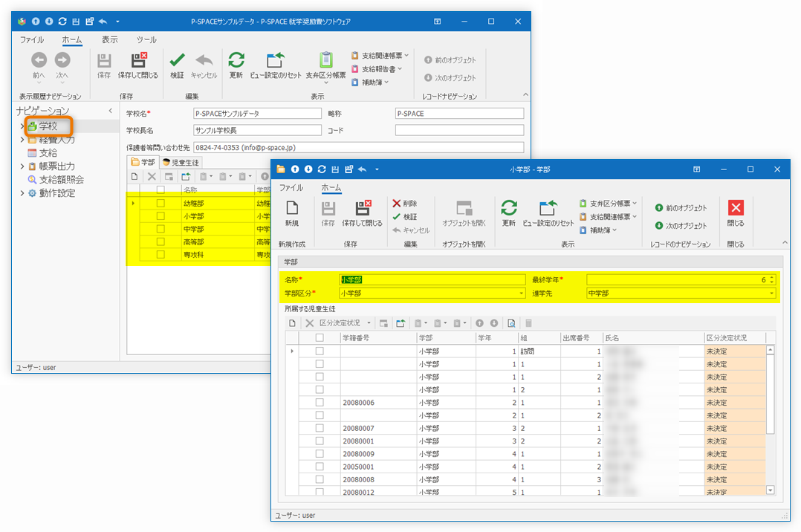Open 補助簿 dropdown in 小学部 window
The height and width of the screenshot is (532, 801).
[598, 230]
